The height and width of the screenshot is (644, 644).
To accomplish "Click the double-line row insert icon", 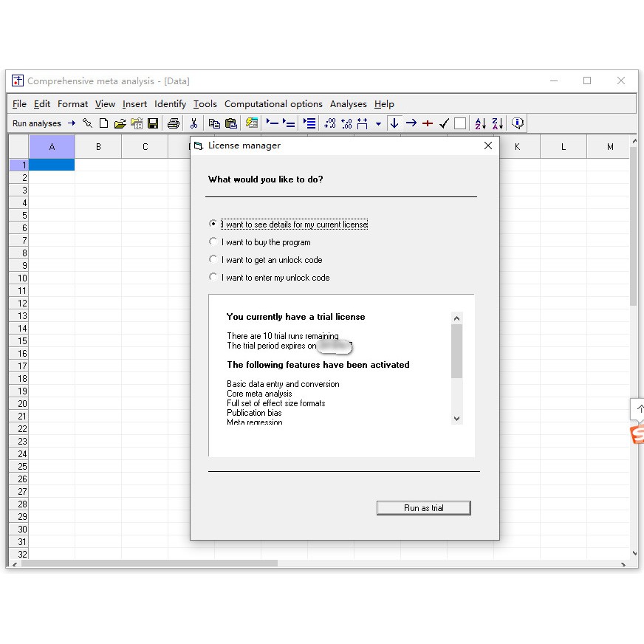I will click(289, 123).
